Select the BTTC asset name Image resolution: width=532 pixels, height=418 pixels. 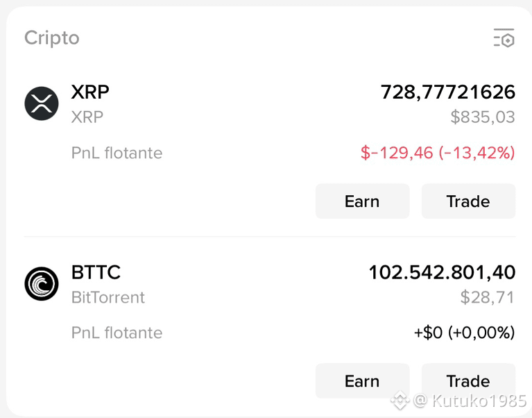click(x=96, y=272)
